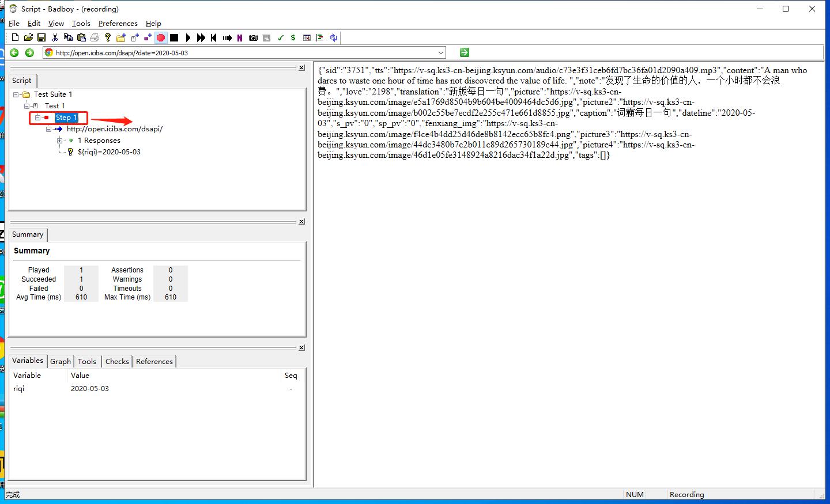Click the gray form populator icon
830x504 pixels.
click(x=266, y=37)
